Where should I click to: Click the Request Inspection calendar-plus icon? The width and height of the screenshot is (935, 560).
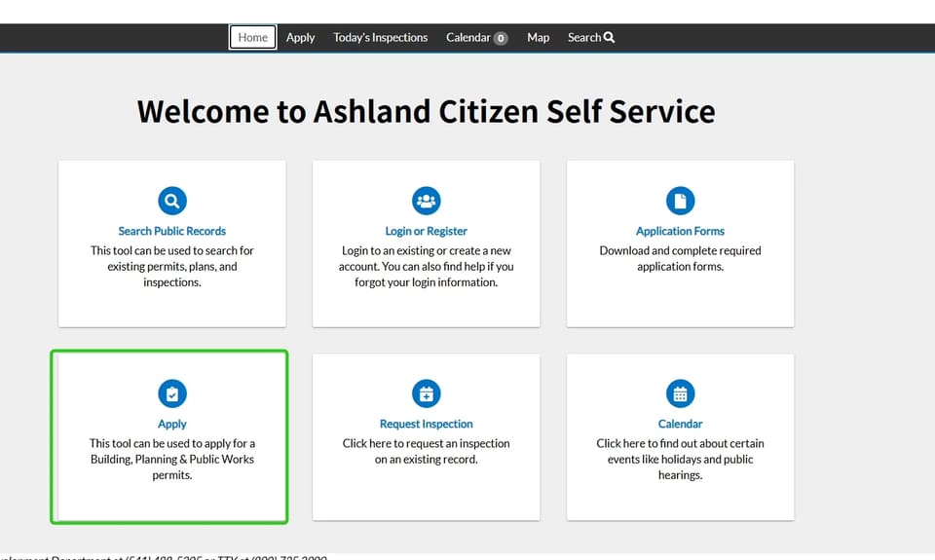point(427,393)
